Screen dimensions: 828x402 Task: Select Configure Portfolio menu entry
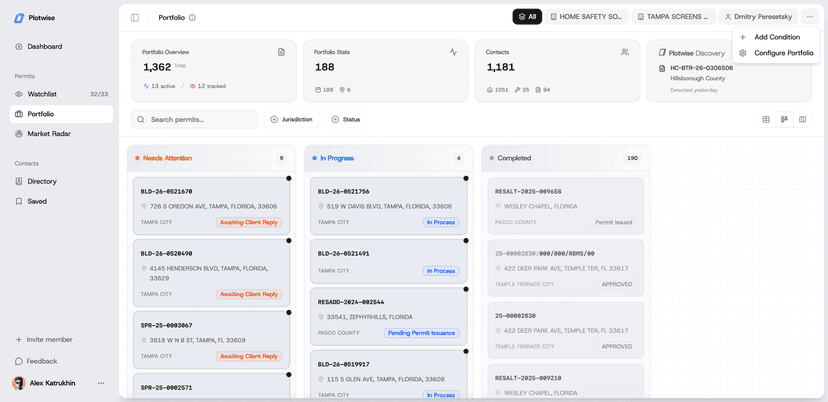[x=776, y=53]
